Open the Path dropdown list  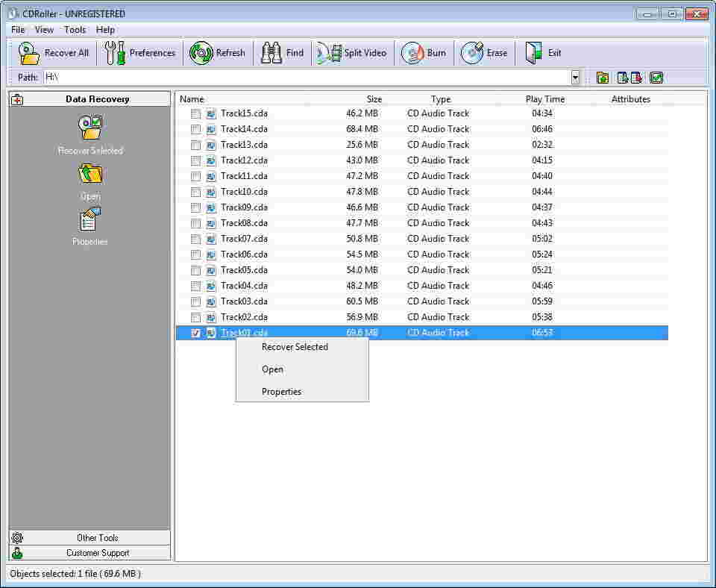(x=577, y=77)
